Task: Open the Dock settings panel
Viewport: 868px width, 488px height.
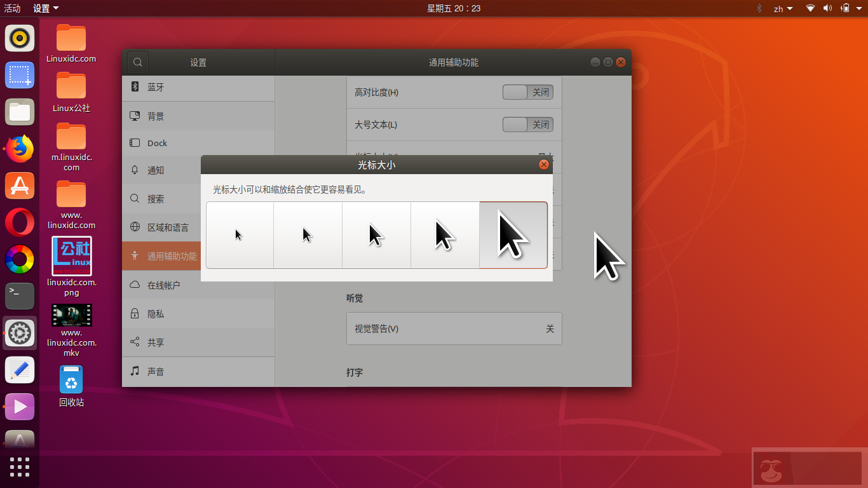Action: tap(135, 143)
